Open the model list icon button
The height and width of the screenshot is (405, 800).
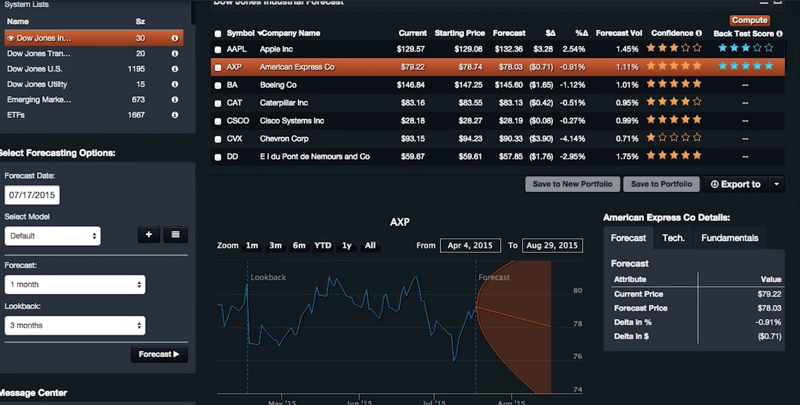(x=176, y=235)
